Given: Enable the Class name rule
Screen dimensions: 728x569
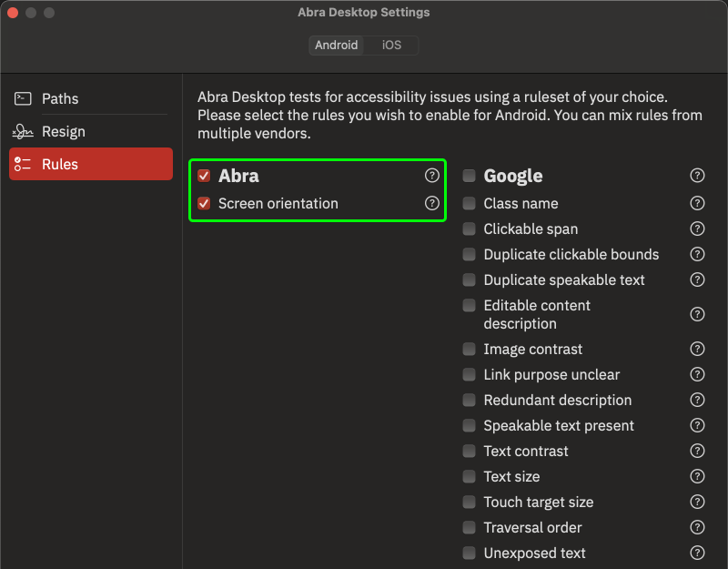Looking at the screenshot, I should point(469,203).
